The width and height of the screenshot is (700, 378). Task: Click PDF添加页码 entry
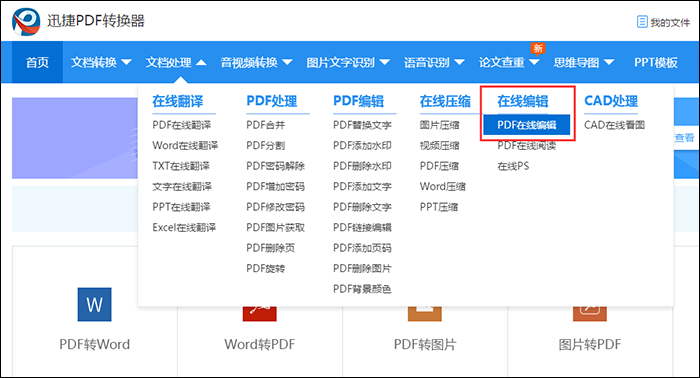[362, 248]
